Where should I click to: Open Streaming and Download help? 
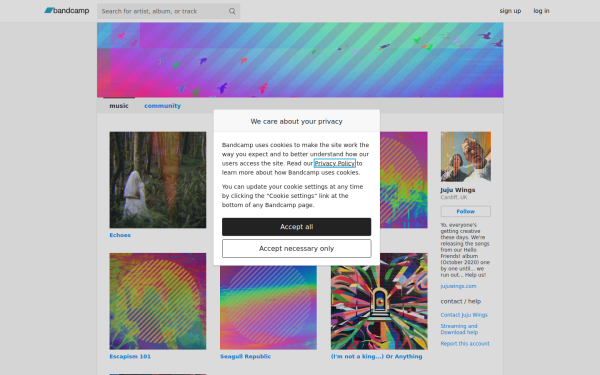click(x=459, y=329)
